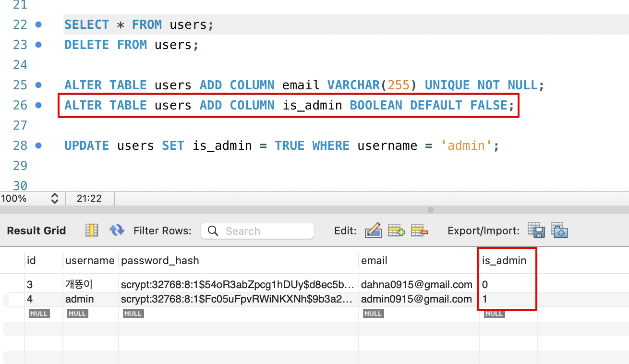Click the cursor position 21:22 indicator
This screenshot has width=629, height=364.
pyautogui.click(x=89, y=198)
